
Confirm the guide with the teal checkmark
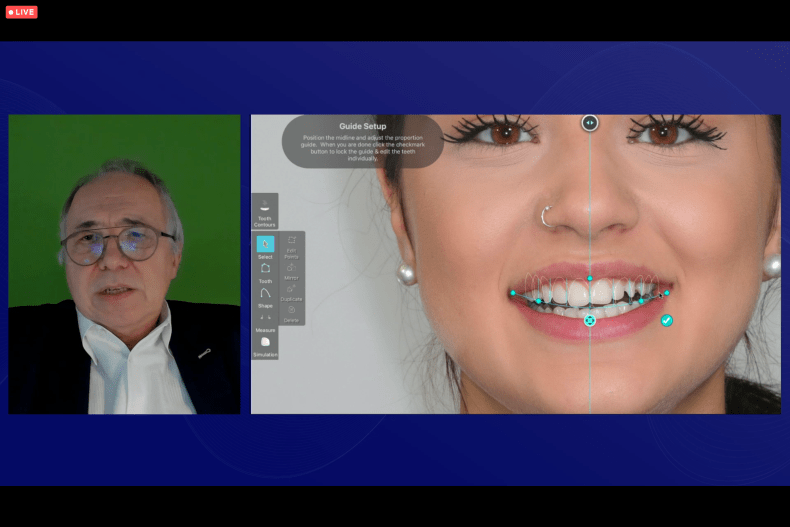pos(667,320)
